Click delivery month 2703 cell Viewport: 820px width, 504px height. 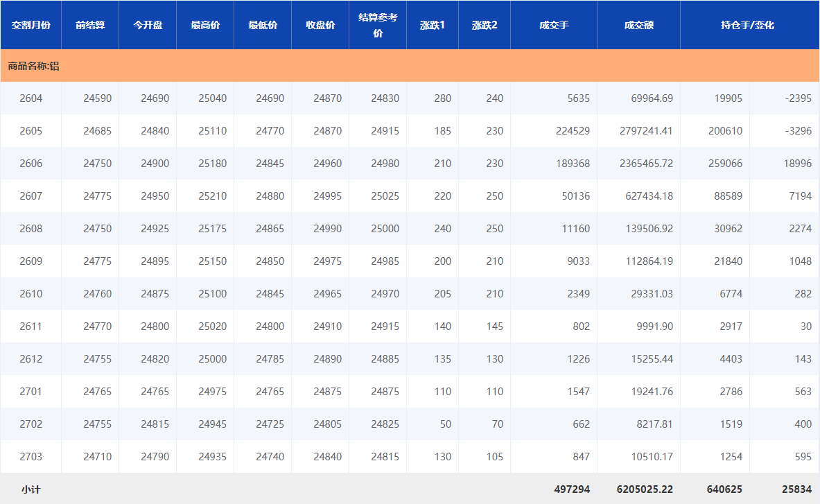point(31,457)
